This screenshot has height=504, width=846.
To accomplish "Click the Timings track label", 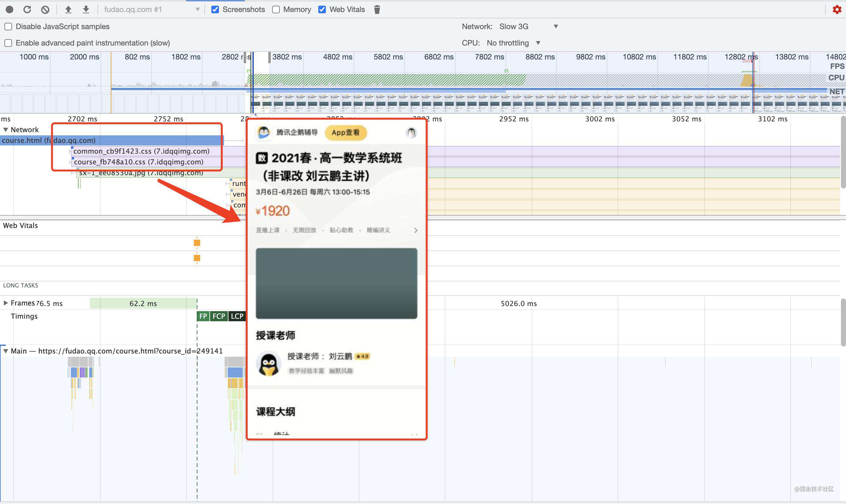I will coord(24,316).
